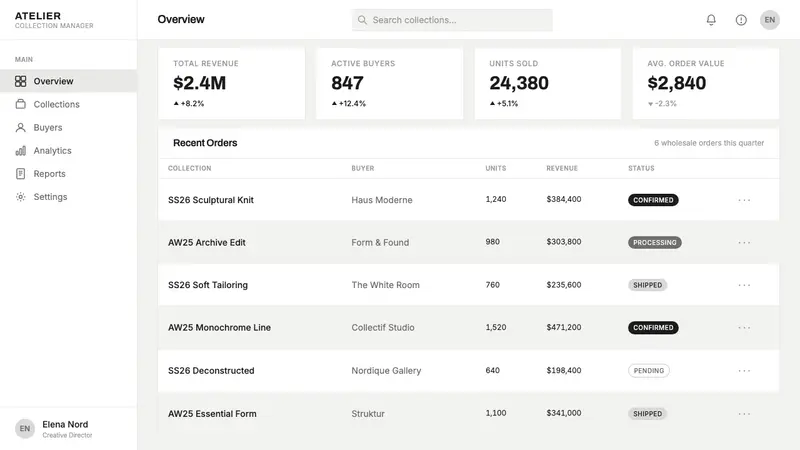800x450 pixels.
Task: Open more options for SS26 Deconstructed
Action: tap(744, 370)
